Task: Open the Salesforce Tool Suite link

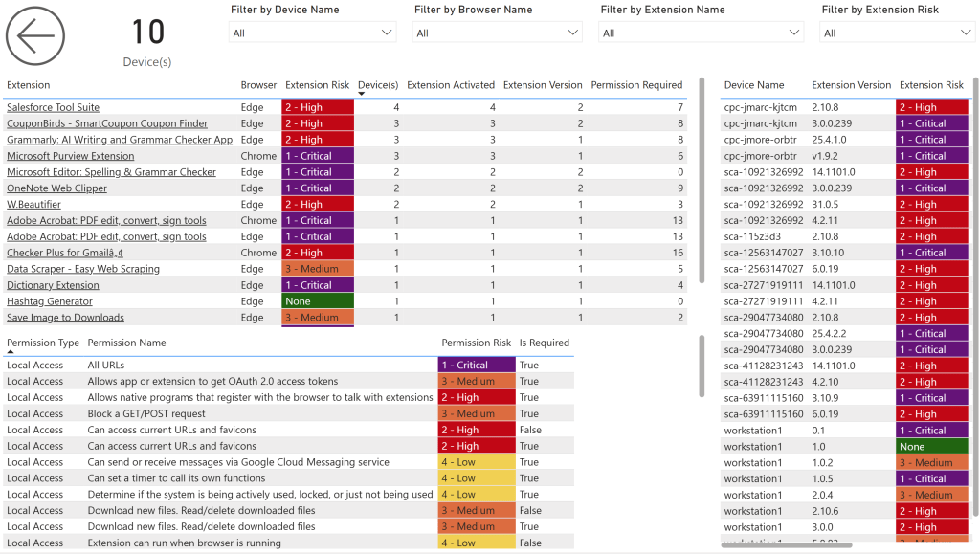Action: click(x=54, y=107)
